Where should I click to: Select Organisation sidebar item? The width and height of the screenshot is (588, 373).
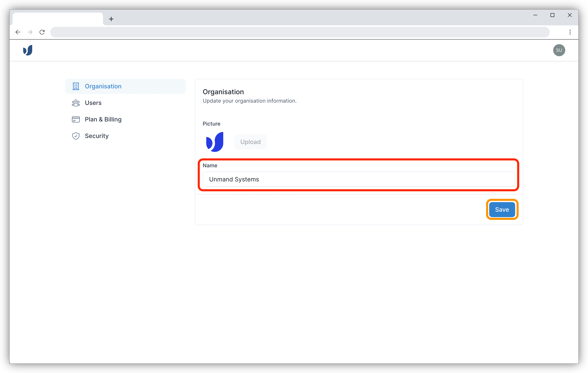(103, 86)
